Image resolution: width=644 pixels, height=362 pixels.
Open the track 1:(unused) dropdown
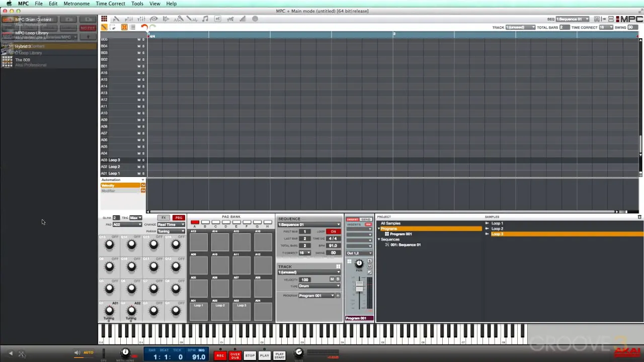click(x=309, y=273)
